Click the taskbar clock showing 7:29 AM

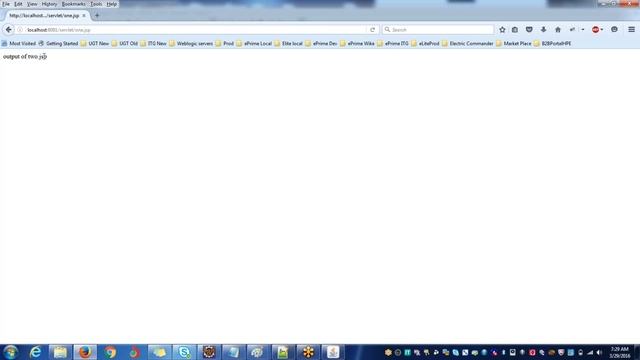[619, 353]
